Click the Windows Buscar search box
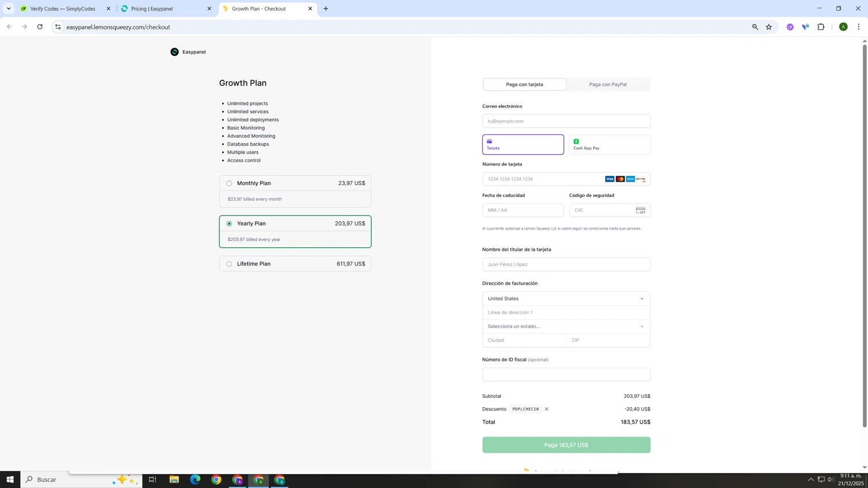The height and width of the screenshot is (488, 868). click(x=81, y=479)
